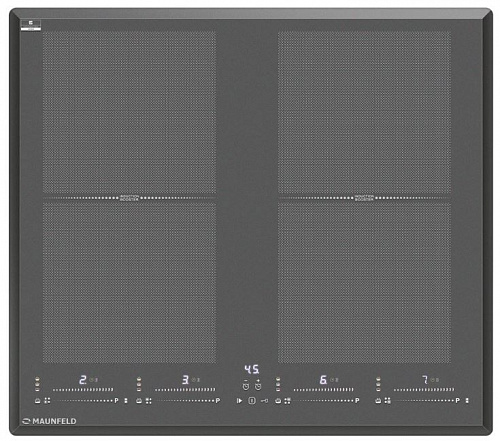Select boost P for zone 2
Viewport: 500px width, 441px height.
point(116,400)
